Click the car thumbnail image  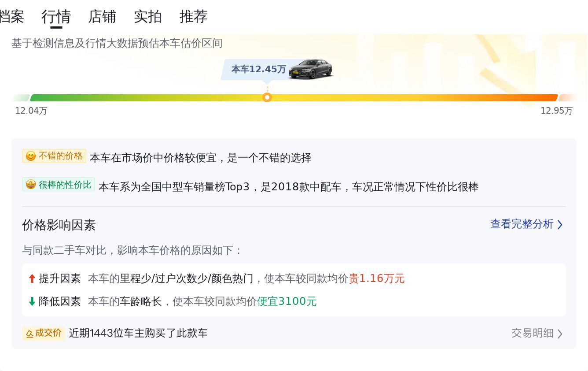[311, 69]
